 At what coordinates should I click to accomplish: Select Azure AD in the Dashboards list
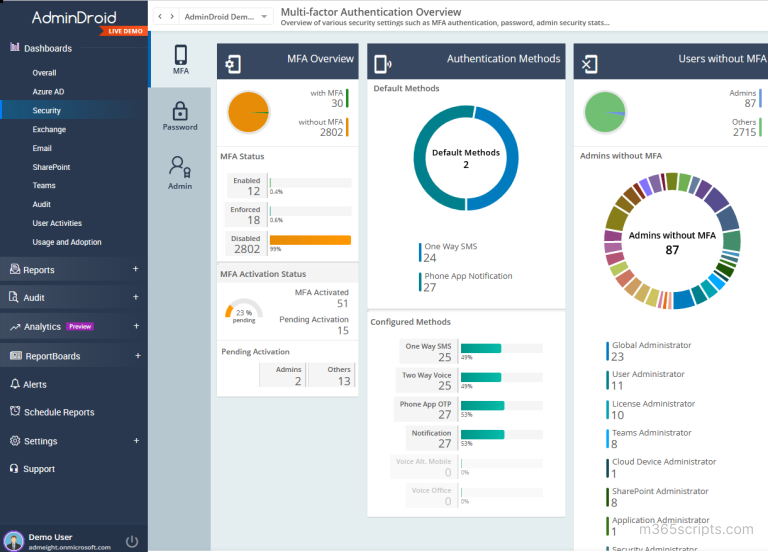point(48,91)
